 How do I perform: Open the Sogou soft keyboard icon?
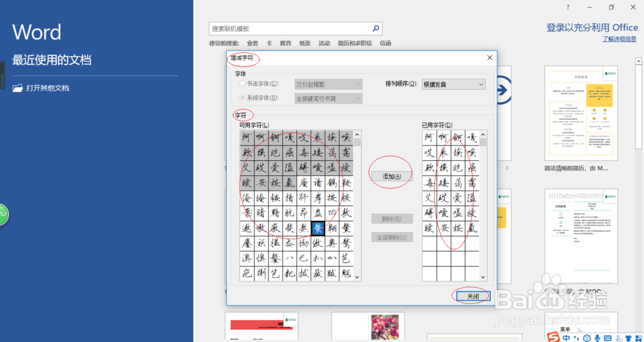607,338
